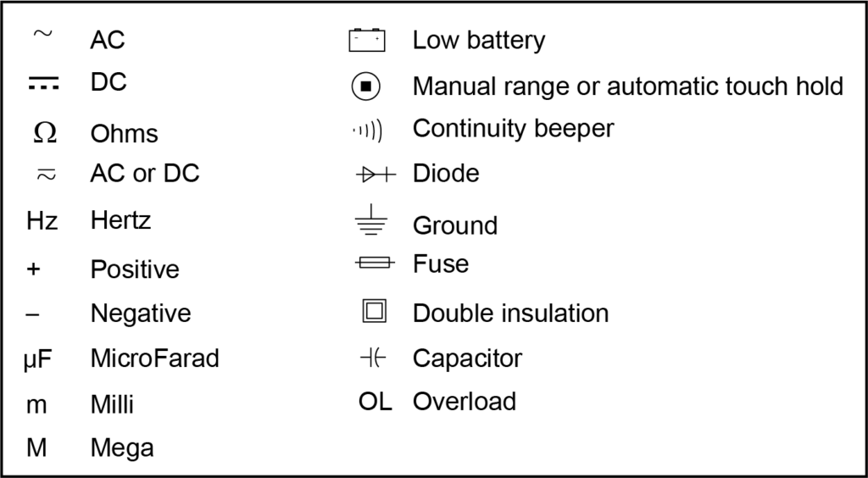Viewport: 868px width, 478px height.
Task: Click the capacitor symbol
Action: (372, 358)
